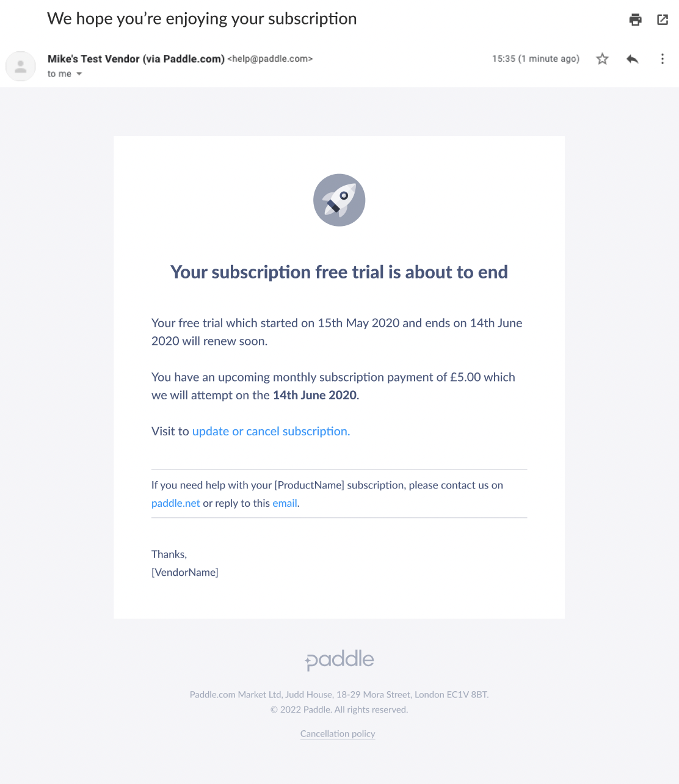
Task: Click the email subject line at top
Action: pyautogui.click(x=202, y=19)
